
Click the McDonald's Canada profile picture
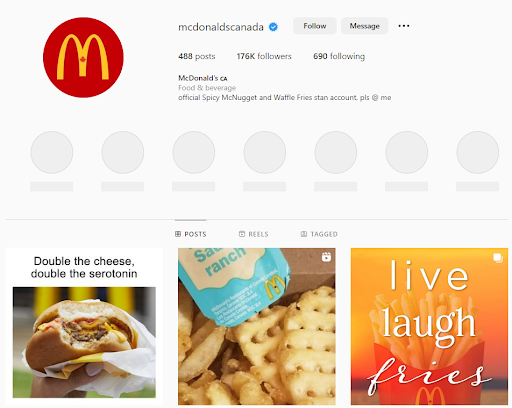(83, 57)
